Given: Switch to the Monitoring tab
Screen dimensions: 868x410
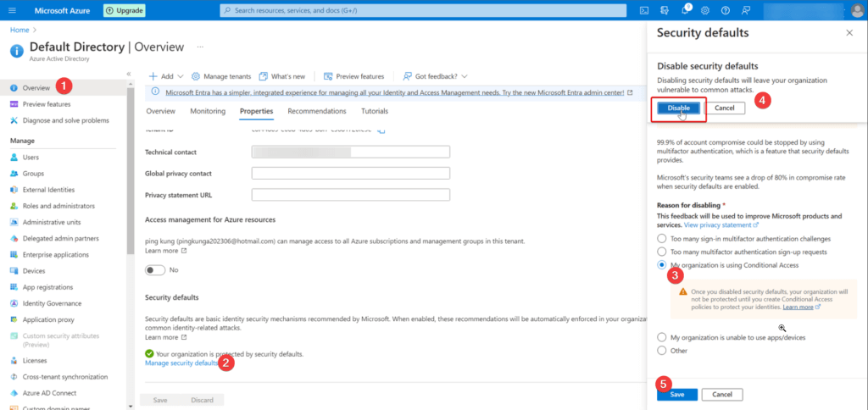Looking at the screenshot, I should tap(208, 111).
